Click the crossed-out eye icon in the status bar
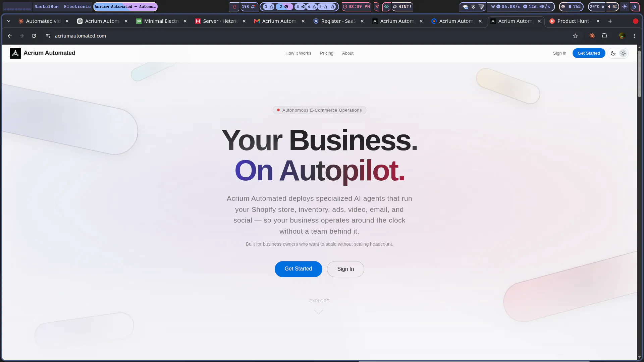The width and height of the screenshot is (644, 362). click(x=386, y=7)
